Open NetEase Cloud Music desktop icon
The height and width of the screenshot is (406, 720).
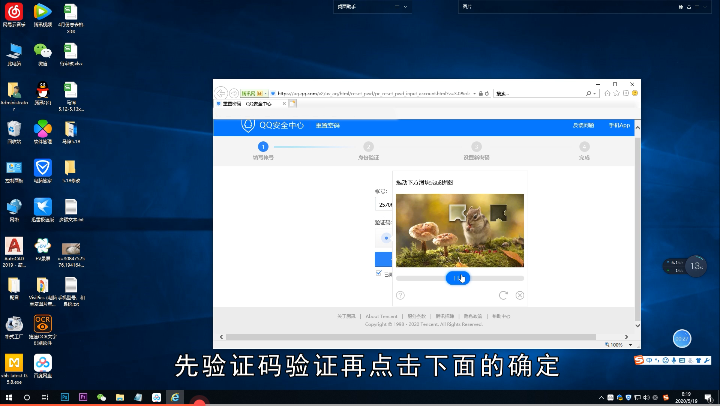pos(14,12)
